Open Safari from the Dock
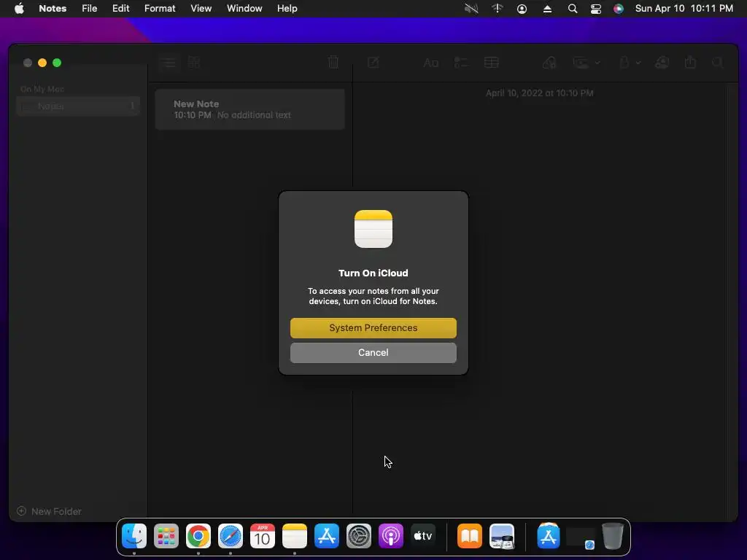The image size is (747, 560). [x=230, y=536]
